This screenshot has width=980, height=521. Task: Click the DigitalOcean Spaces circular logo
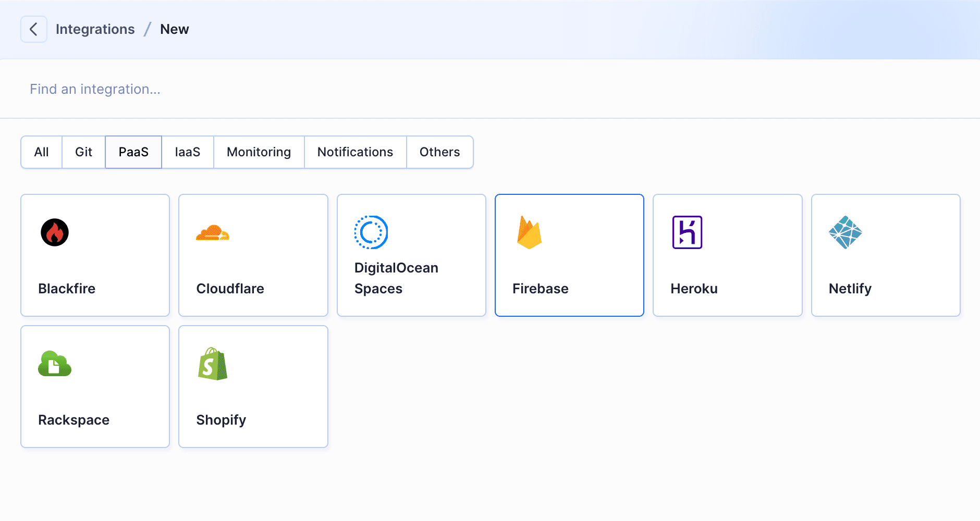(x=371, y=232)
